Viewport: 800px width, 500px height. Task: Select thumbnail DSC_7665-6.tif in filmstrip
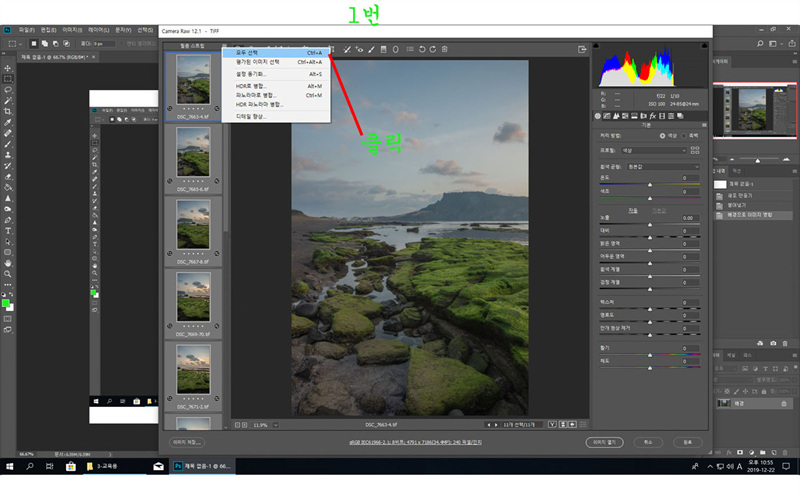(x=193, y=152)
